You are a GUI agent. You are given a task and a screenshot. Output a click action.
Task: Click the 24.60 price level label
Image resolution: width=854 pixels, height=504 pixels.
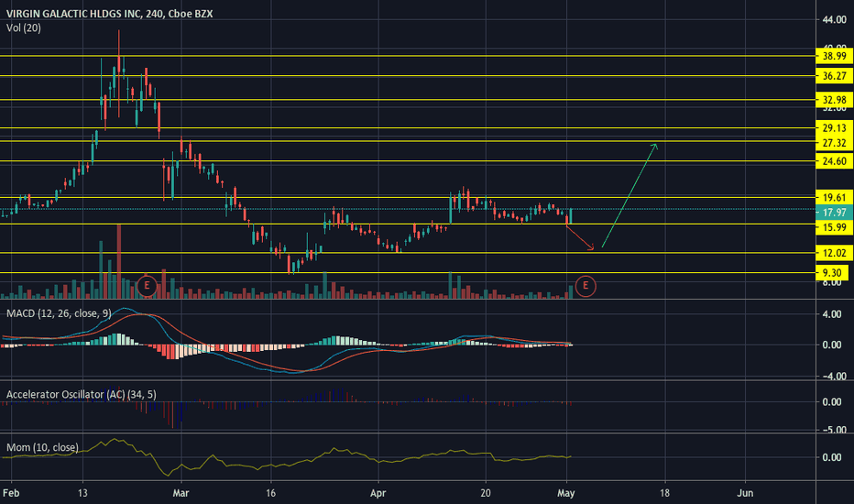coord(834,160)
